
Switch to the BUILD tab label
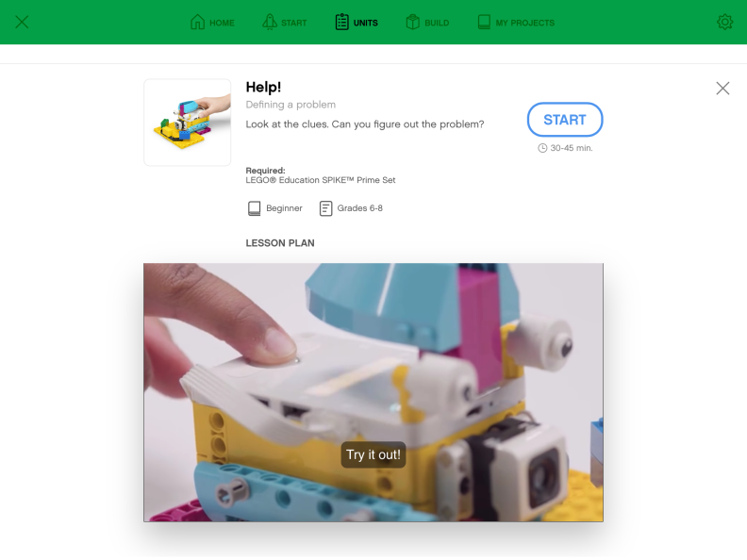(x=437, y=23)
